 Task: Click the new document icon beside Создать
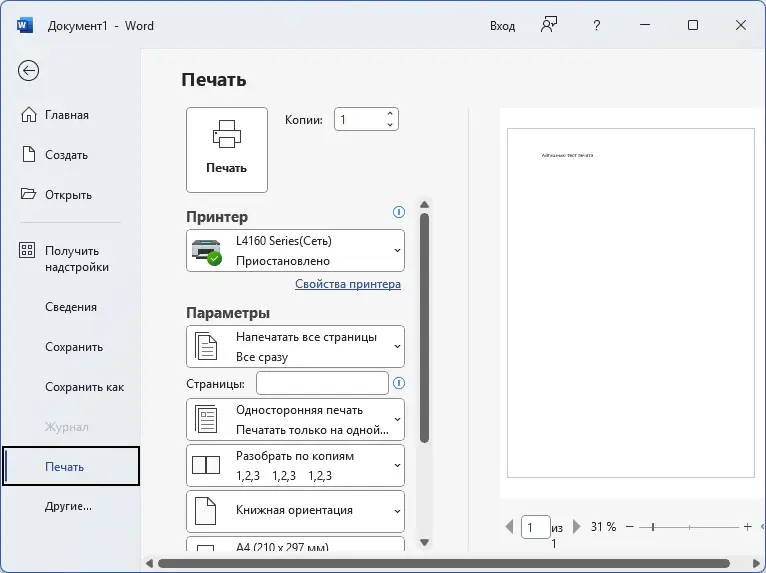pos(29,154)
